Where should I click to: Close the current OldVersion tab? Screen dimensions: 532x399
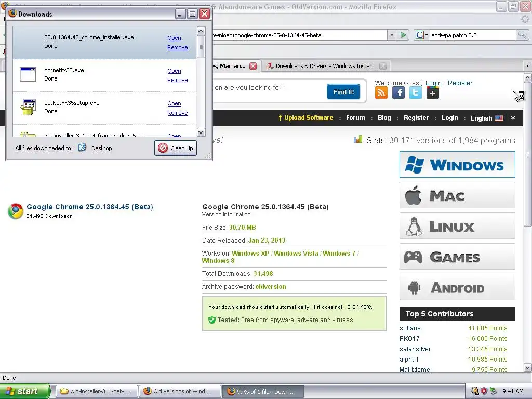pyautogui.click(x=253, y=66)
